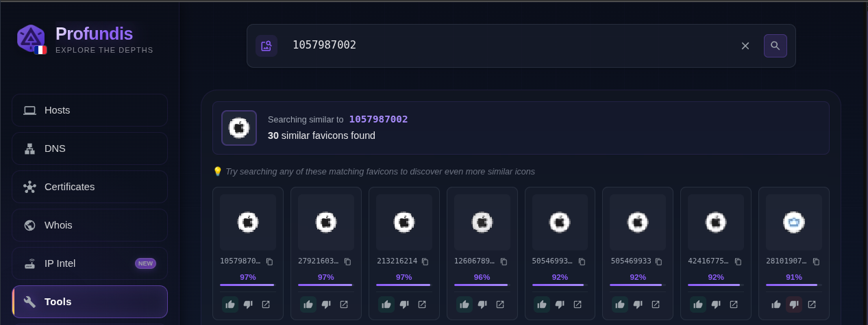Click the image upload icon in search bar
The image size is (868, 325).
pyautogui.click(x=266, y=46)
